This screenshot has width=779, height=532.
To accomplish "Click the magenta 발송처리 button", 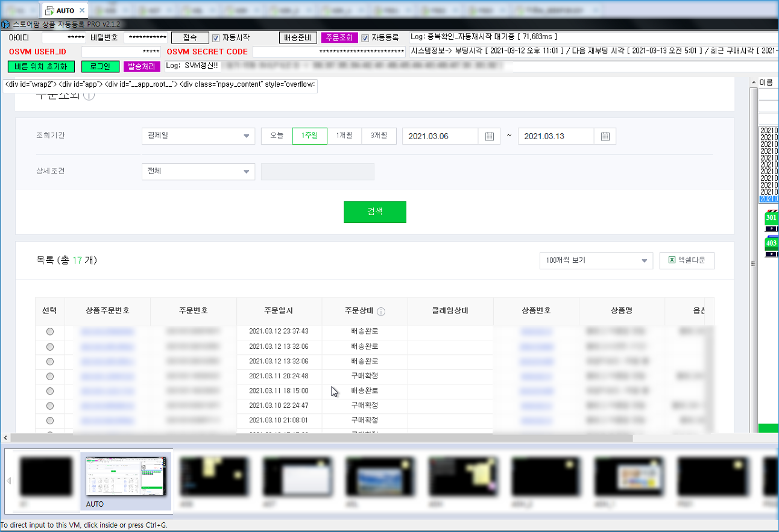I will coord(142,66).
